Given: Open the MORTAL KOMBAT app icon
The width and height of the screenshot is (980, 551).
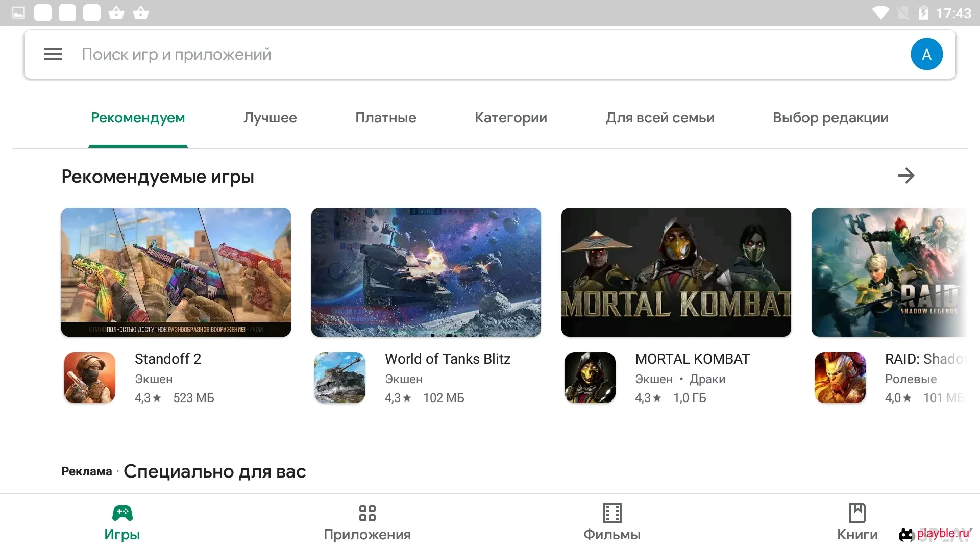Looking at the screenshot, I should click(590, 378).
